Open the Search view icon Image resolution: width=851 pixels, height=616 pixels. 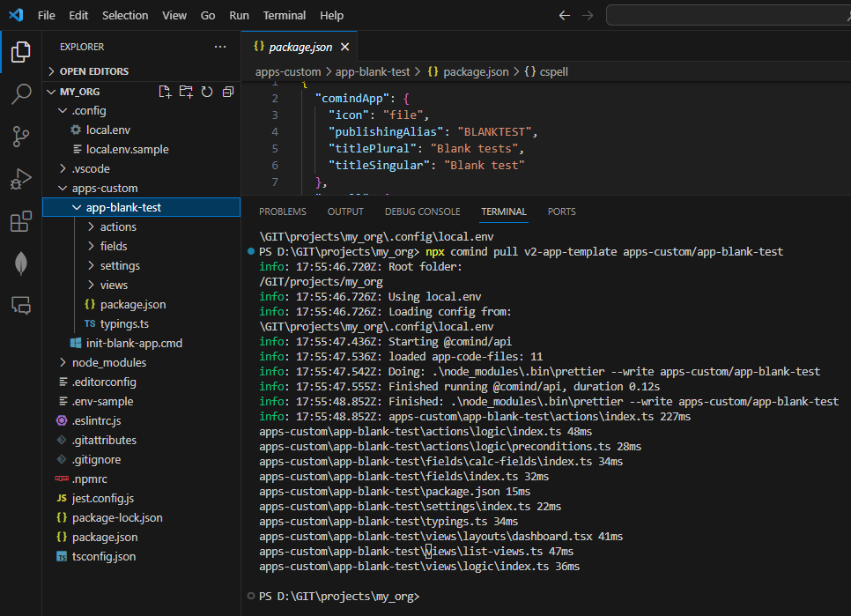[20, 94]
